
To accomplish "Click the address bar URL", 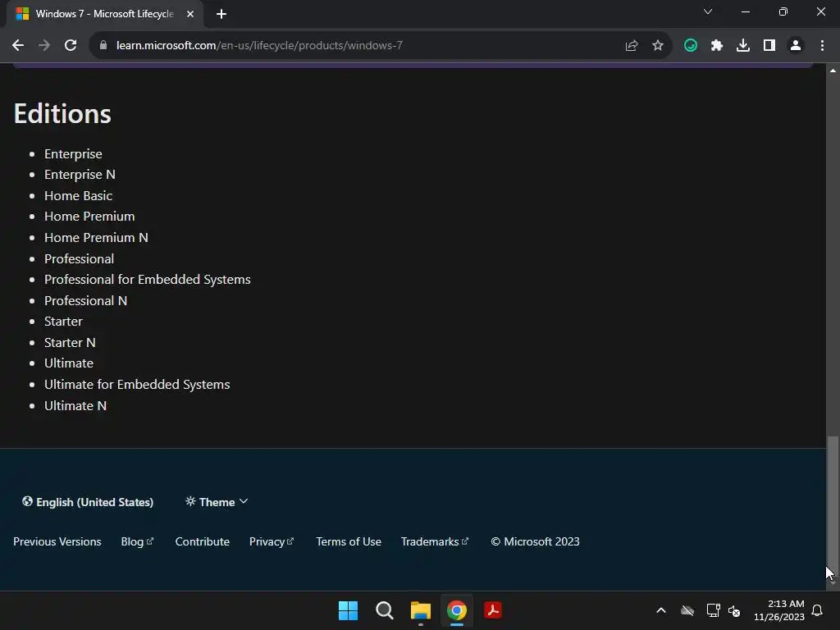I will (259, 46).
